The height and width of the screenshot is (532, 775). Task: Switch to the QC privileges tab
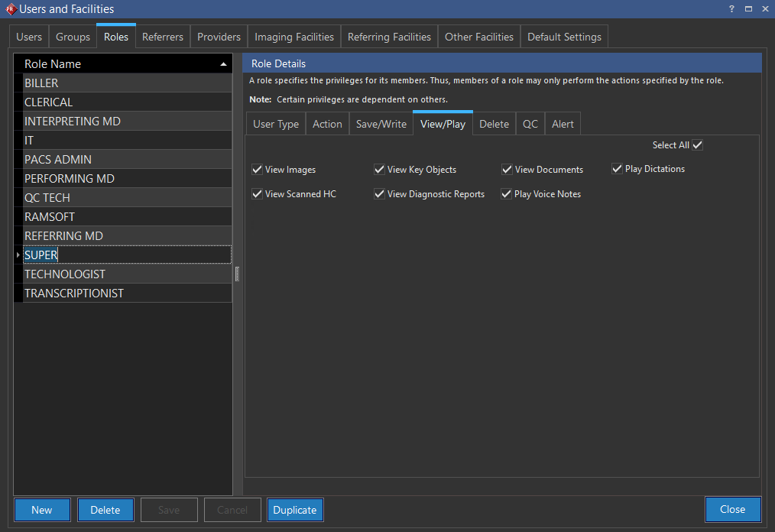pos(530,124)
